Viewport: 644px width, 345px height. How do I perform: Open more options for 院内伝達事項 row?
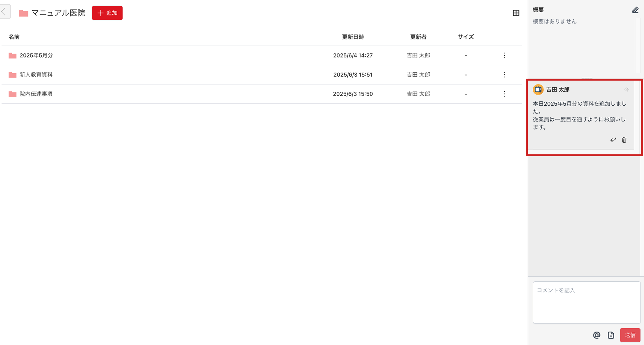(505, 94)
